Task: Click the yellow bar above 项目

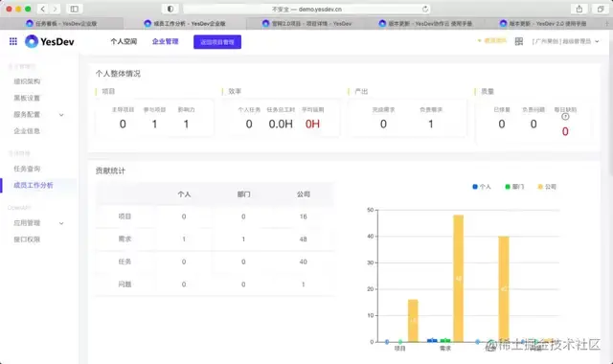Action: tap(413, 321)
